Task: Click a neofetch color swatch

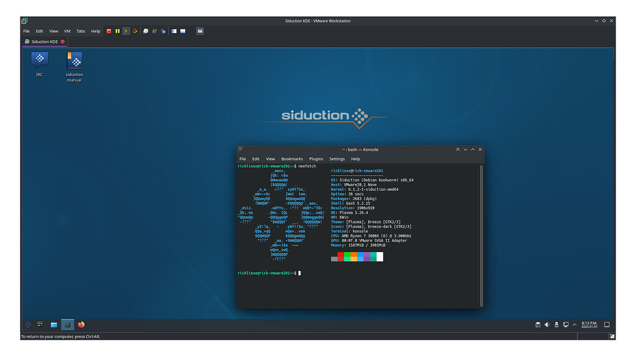Action: 348,257
